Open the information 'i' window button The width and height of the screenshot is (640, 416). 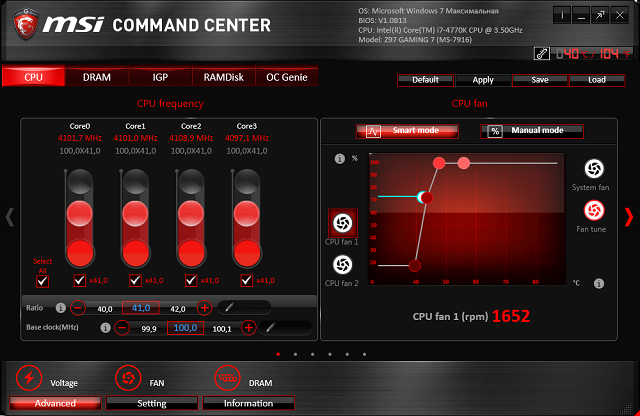(562, 16)
